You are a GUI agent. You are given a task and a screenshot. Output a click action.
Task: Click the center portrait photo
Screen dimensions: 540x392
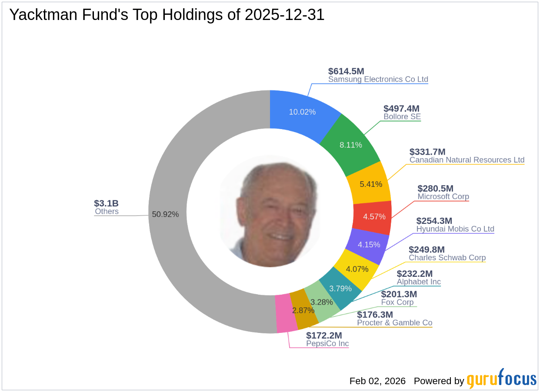pyautogui.click(x=270, y=213)
